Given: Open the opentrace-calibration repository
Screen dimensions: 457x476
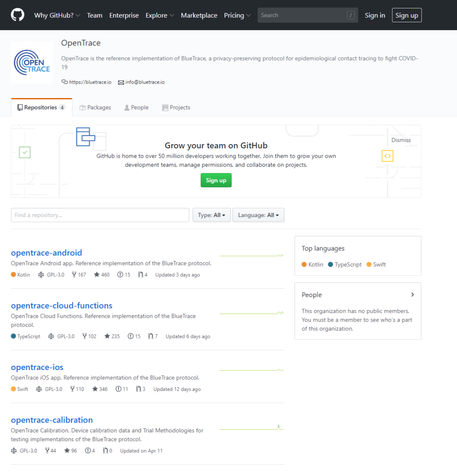Looking at the screenshot, I should (52, 420).
